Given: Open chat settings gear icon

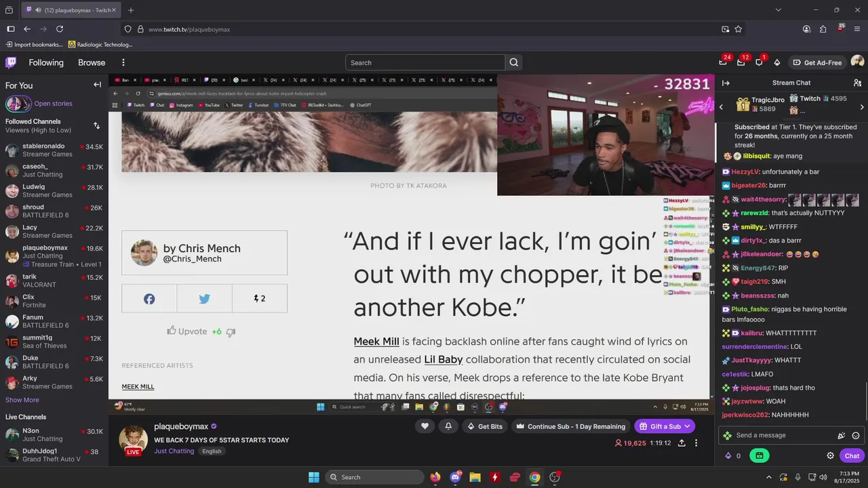Looking at the screenshot, I should (830, 456).
